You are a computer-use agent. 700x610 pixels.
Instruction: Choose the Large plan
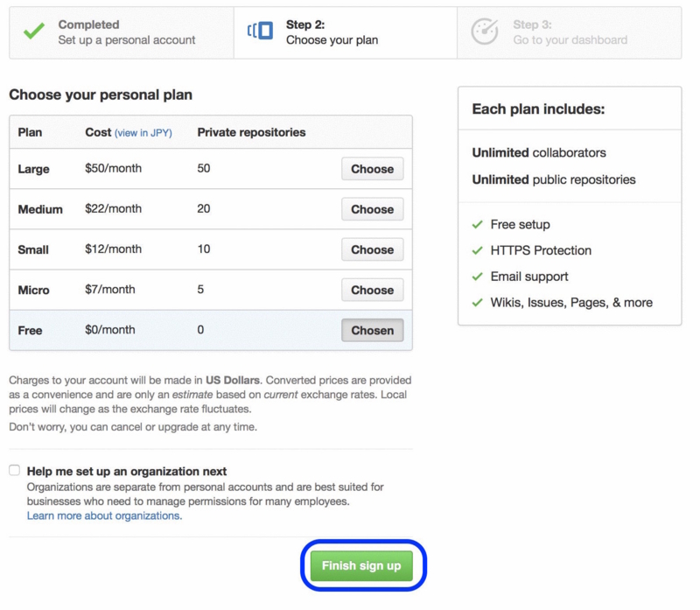pos(373,169)
